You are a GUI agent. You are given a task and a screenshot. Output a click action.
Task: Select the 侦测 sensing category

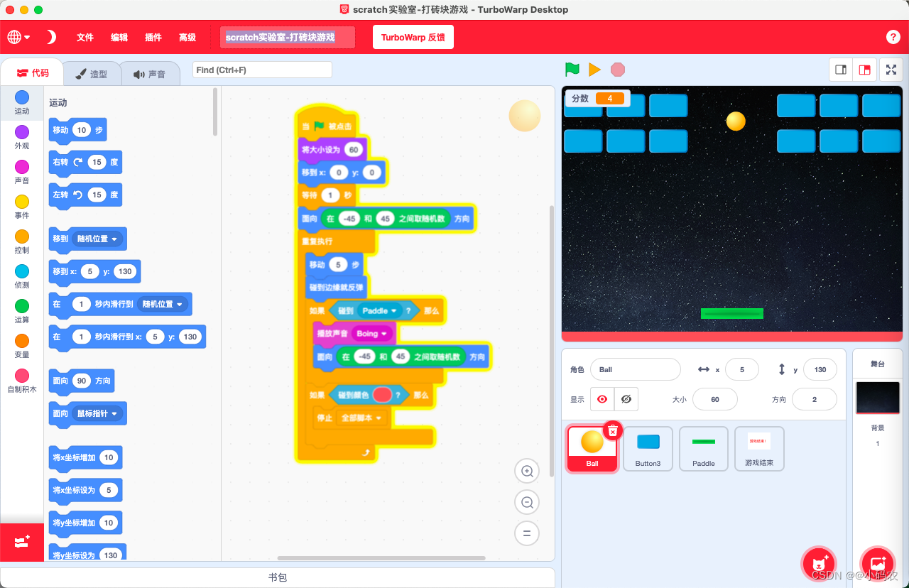coord(22,277)
